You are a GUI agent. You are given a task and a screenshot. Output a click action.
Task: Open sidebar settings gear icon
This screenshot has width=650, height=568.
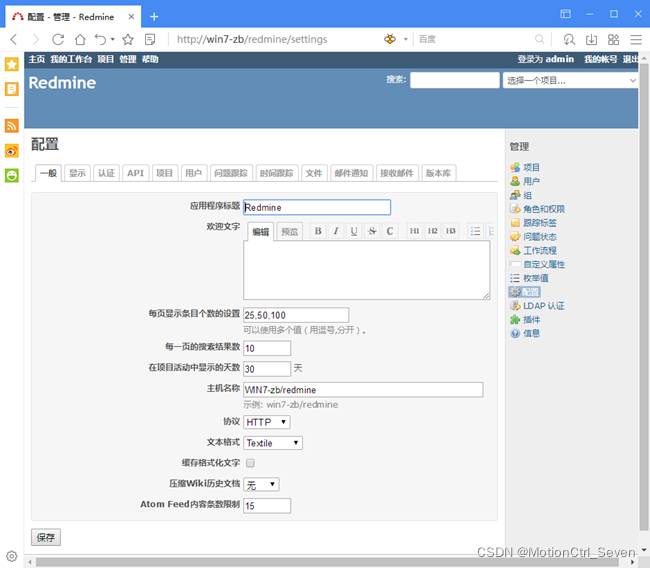coord(12,556)
